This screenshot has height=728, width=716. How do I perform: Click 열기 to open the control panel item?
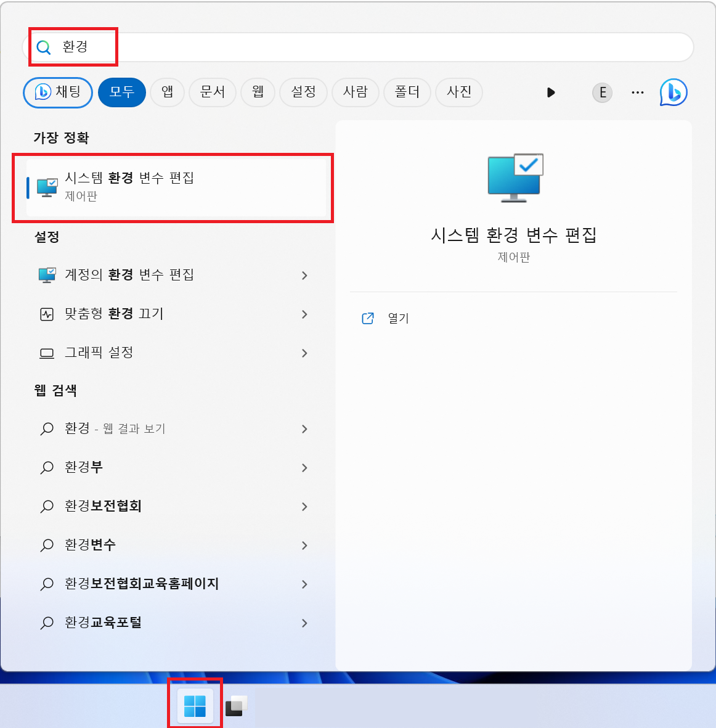point(398,319)
